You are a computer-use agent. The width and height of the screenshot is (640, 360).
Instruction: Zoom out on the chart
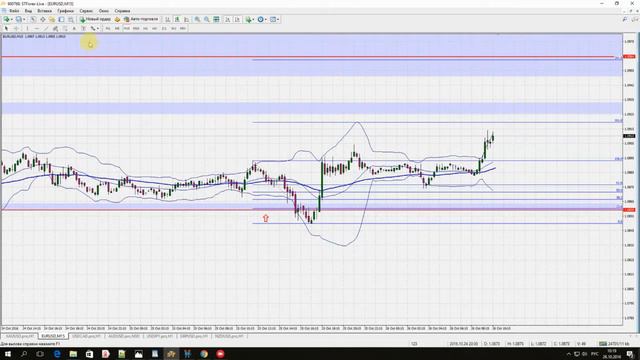click(207, 19)
